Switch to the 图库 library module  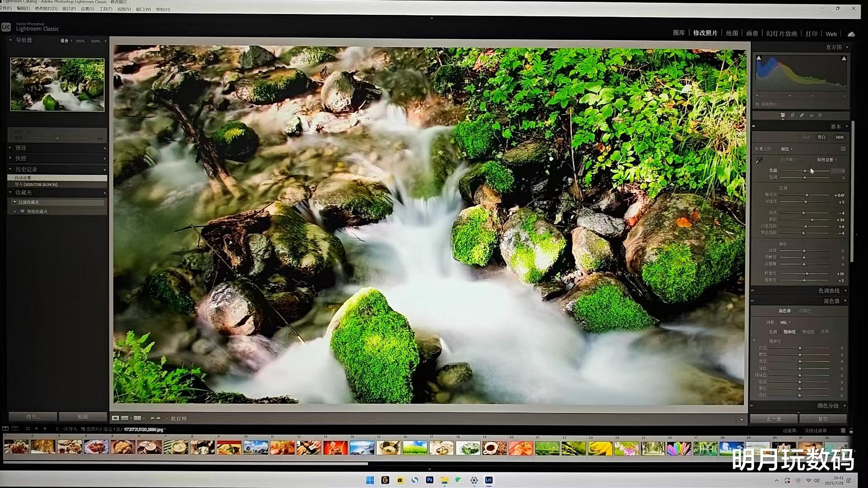pyautogui.click(x=679, y=33)
